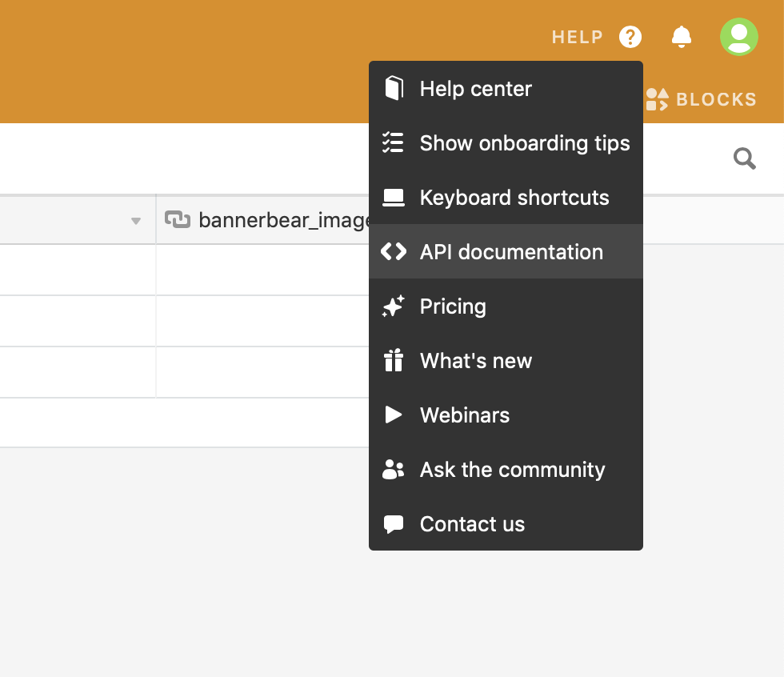Select Contact us in help menu
Screen dimensions: 784x677
coord(472,523)
